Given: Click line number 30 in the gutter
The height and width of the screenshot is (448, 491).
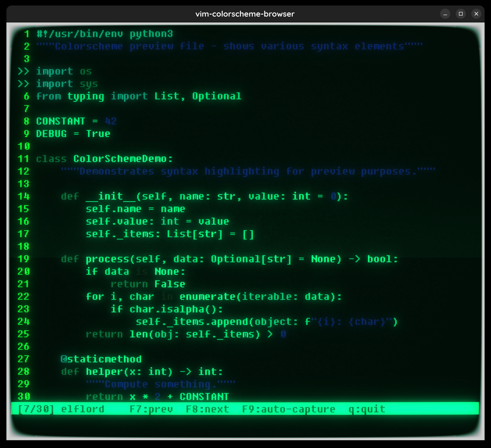Looking at the screenshot, I should click(x=24, y=397).
